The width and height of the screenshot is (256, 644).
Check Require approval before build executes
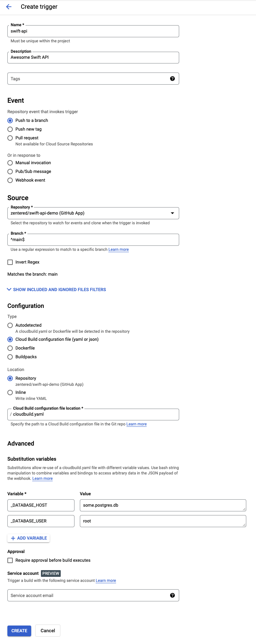[x=10, y=560]
